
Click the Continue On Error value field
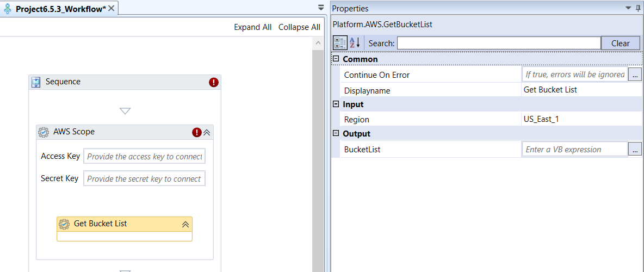point(574,75)
